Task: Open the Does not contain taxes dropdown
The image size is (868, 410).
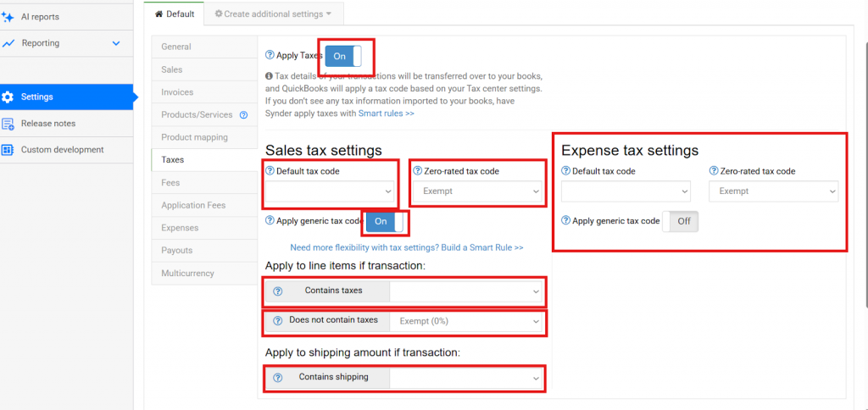Action: [x=466, y=321]
